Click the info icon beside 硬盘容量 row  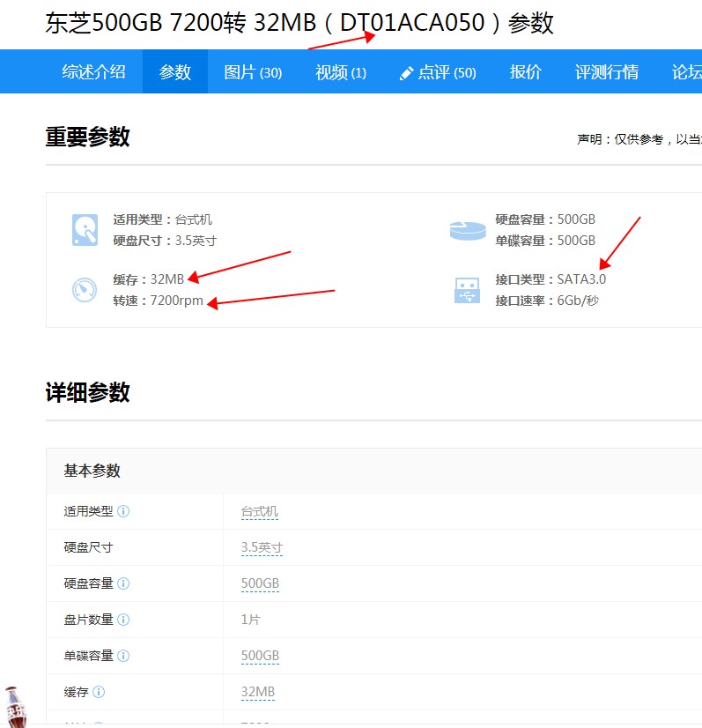tap(123, 583)
